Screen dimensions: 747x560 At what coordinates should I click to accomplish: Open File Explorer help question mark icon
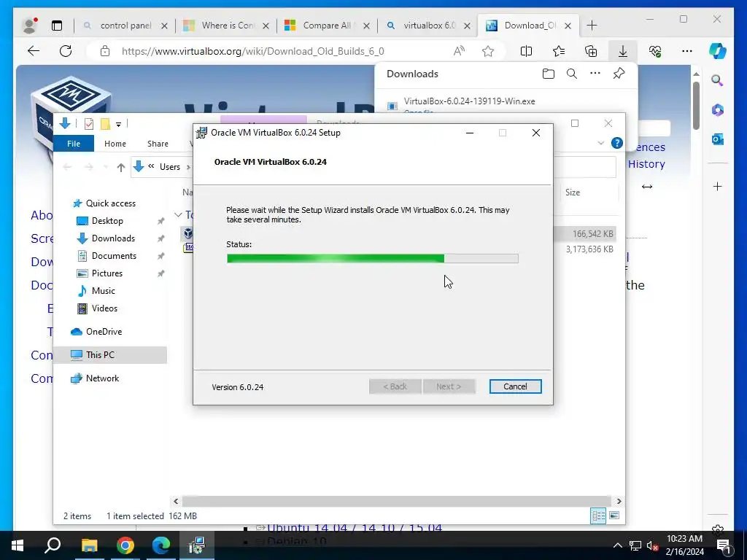[x=617, y=143]
